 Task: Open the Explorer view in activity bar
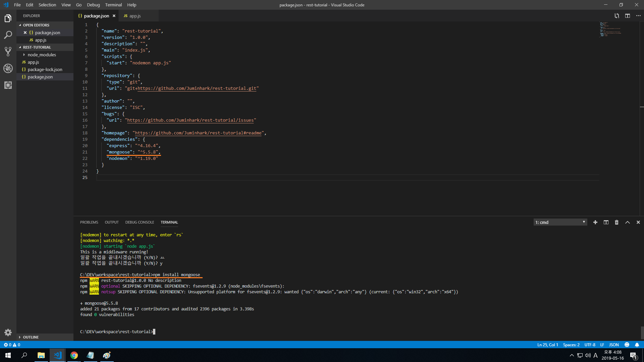click(x=8, y=18)
